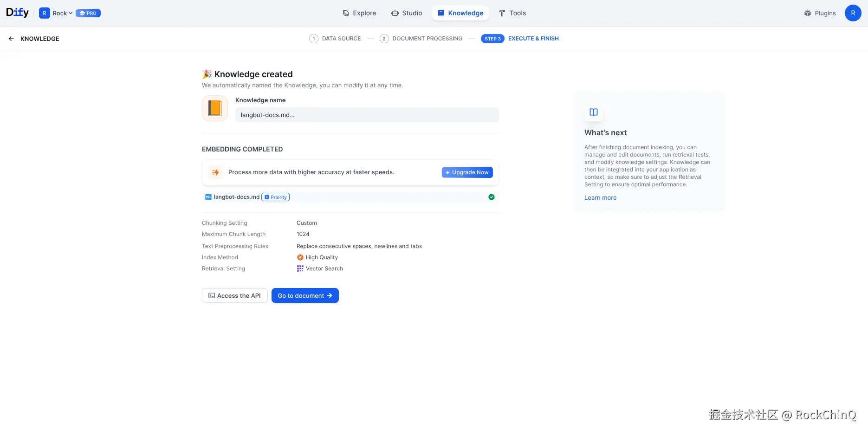This screenshot has height=433, width=868.
Task: Click the Access the API button
Action: pyautogui.click(x=234, y=295)
